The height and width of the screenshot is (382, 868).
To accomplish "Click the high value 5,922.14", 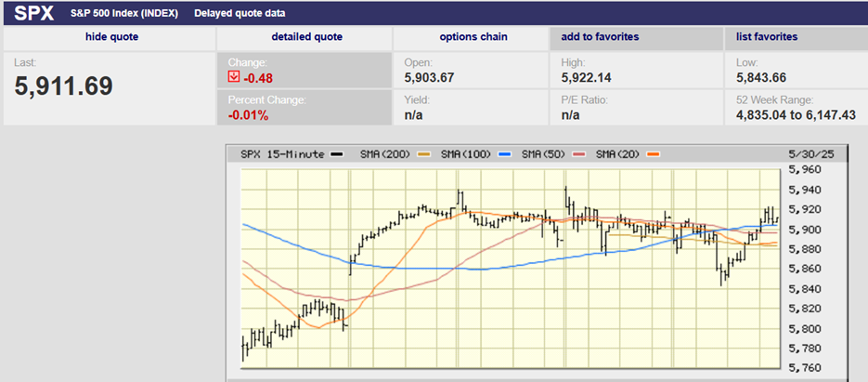I will (586, 78).
